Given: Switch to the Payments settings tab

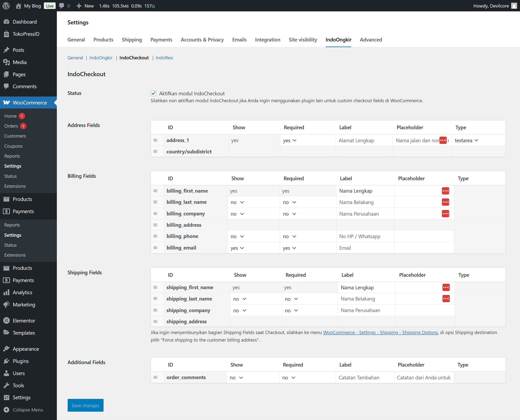Looking at the screenshot, I should pyautogui.click(x=161, y=40).
